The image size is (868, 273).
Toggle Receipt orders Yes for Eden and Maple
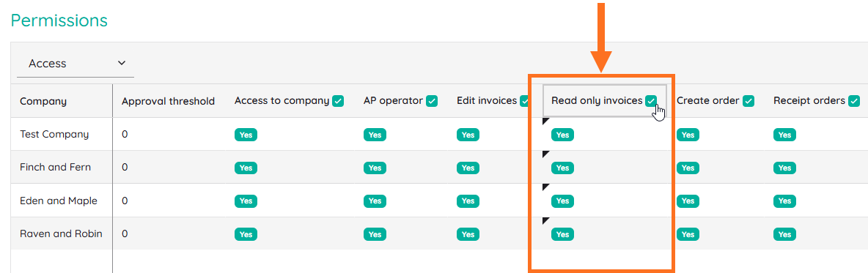(784, 201)
